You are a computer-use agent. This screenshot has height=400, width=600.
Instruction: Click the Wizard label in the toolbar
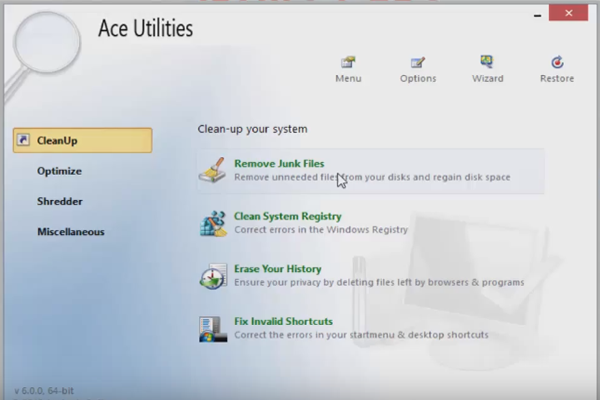point(488,78)
